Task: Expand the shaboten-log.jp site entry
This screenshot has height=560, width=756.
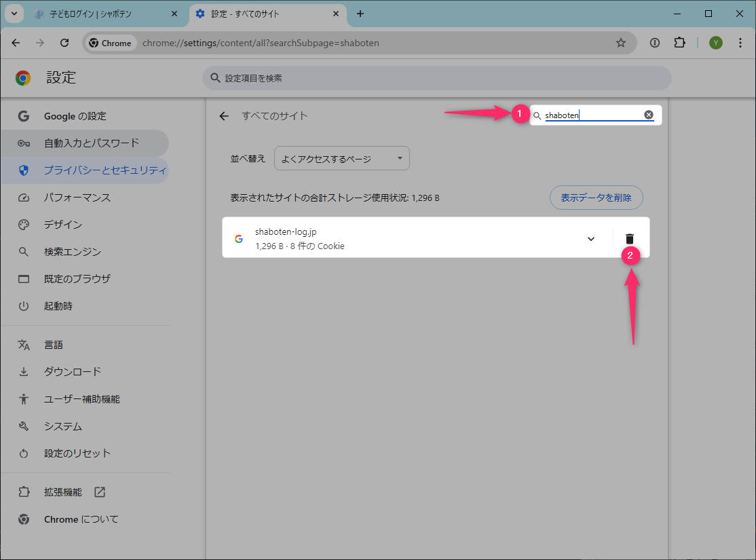Action: click(x=590, y=239)
